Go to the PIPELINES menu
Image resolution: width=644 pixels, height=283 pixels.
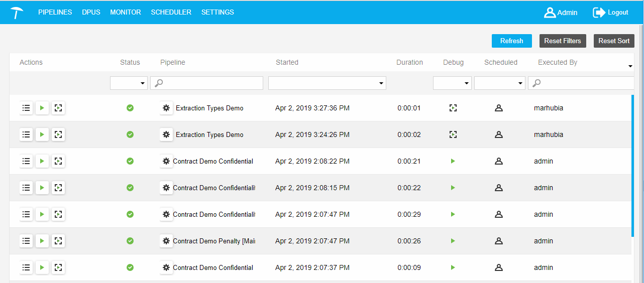click(55, 13)
